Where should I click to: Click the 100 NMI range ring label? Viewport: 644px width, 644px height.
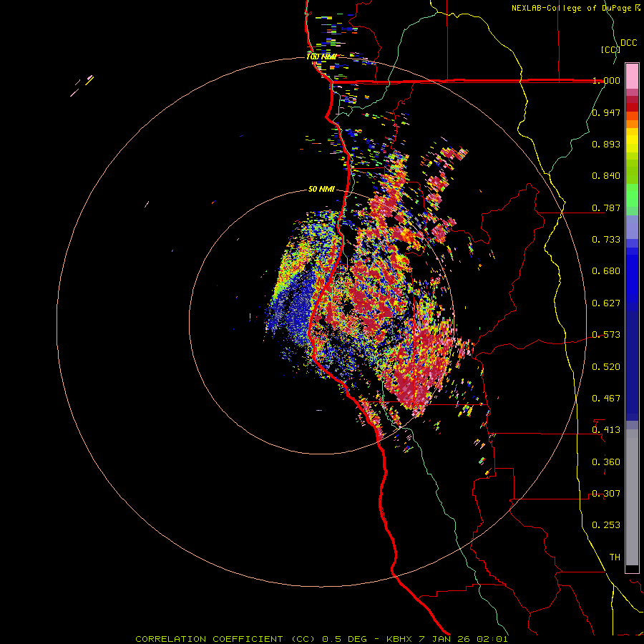[321, 57]
